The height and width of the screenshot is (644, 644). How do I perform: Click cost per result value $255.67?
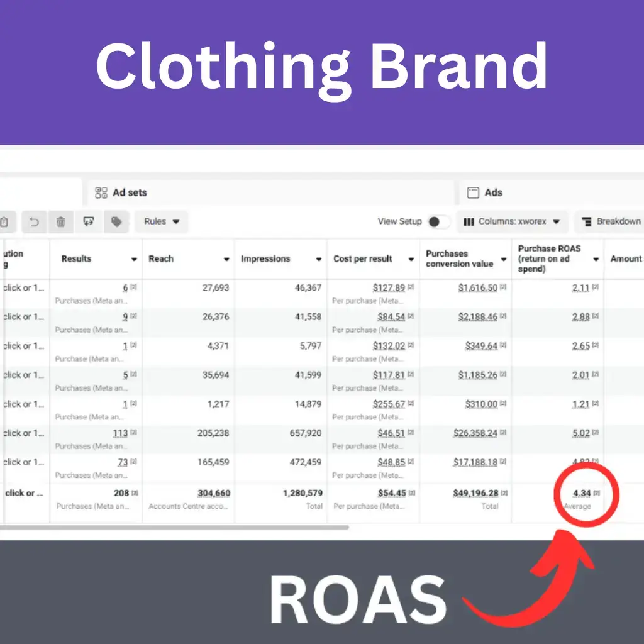click(x=389, y=404)
